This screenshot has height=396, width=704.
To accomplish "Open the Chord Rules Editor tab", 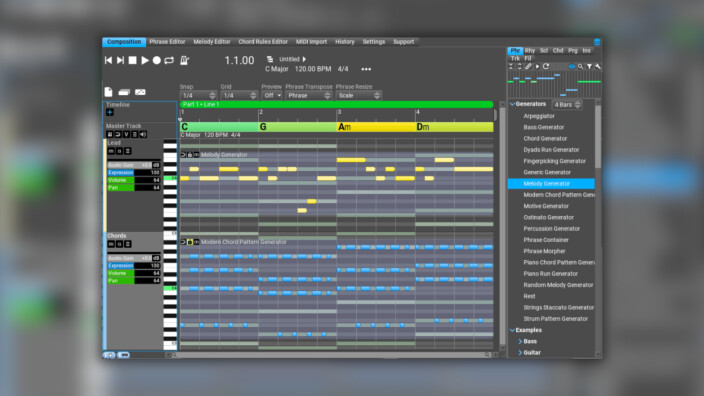I will click(x=263, y=42).
